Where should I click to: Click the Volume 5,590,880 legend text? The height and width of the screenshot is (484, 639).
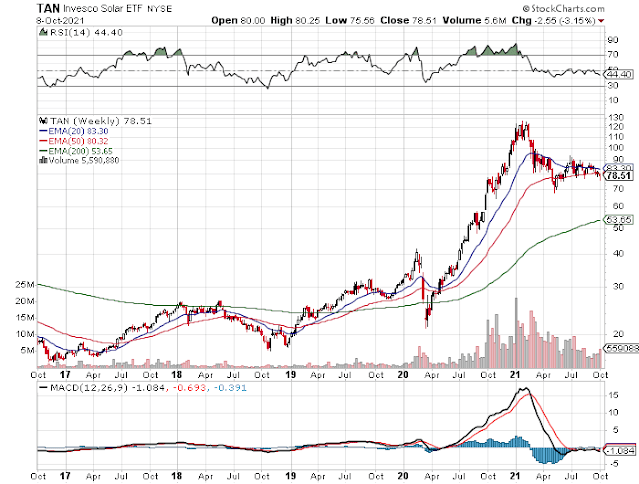pyautogui.click(x=84, y=160)
